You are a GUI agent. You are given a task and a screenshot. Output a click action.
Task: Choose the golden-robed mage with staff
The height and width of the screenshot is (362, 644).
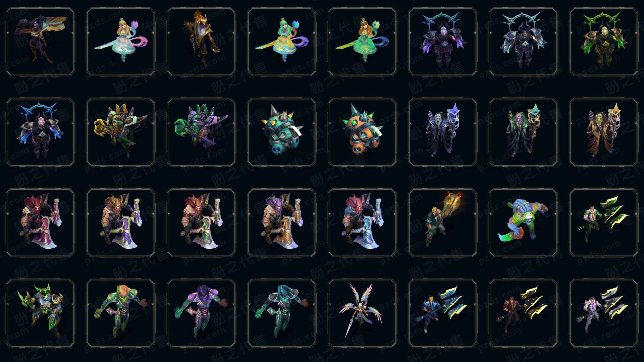[604, 132]
